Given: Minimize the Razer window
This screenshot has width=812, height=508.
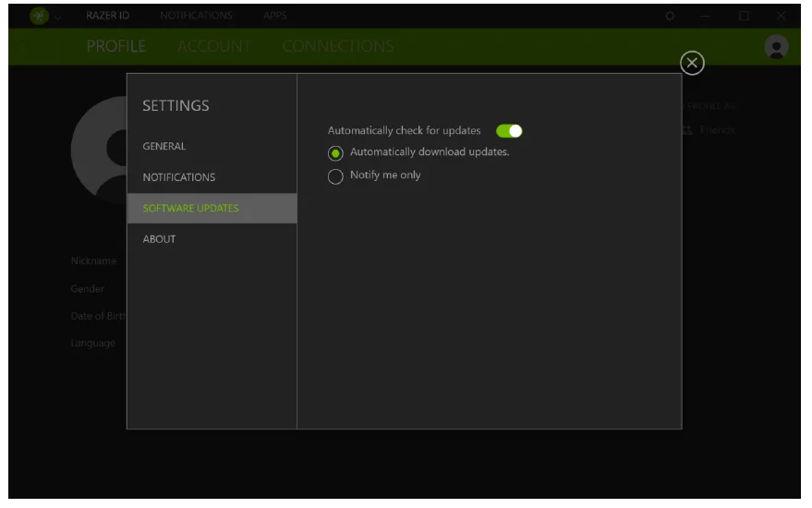Looking at the screenshot, I should 705,16.
